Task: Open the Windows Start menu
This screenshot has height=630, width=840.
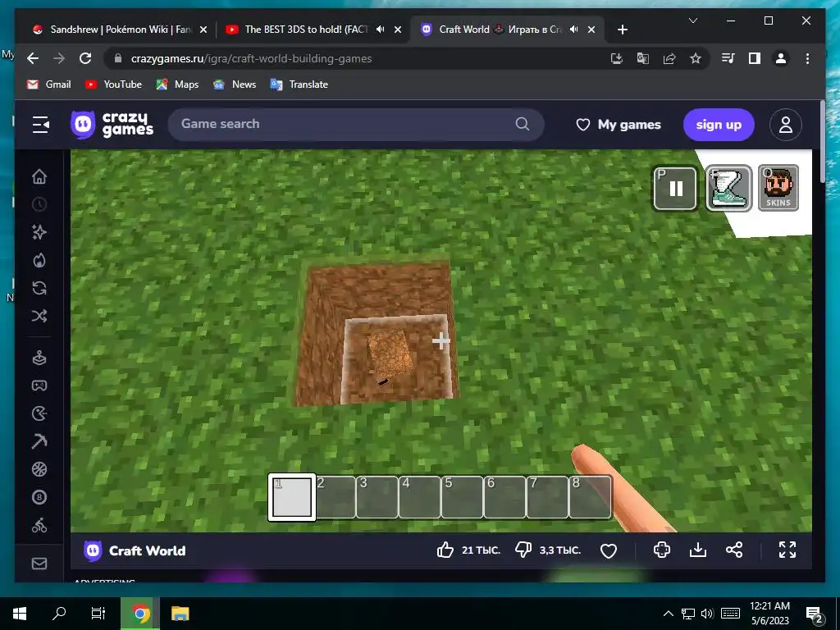Action: tap(20, 614)
